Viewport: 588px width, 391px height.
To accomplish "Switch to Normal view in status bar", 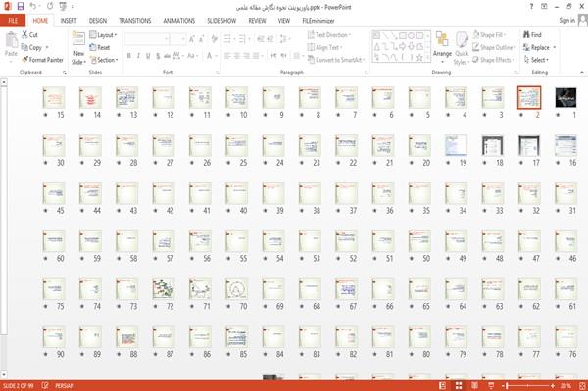I will coord(443,386).
